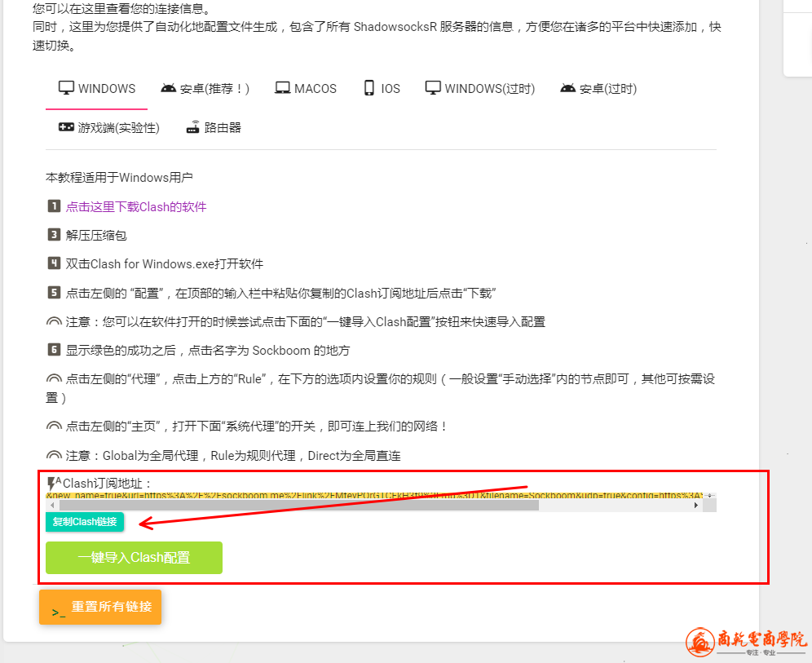812x663 pixels.
Task: Click the monitor icon beside WINDOWS(过时)
Action: coord(433,88)
